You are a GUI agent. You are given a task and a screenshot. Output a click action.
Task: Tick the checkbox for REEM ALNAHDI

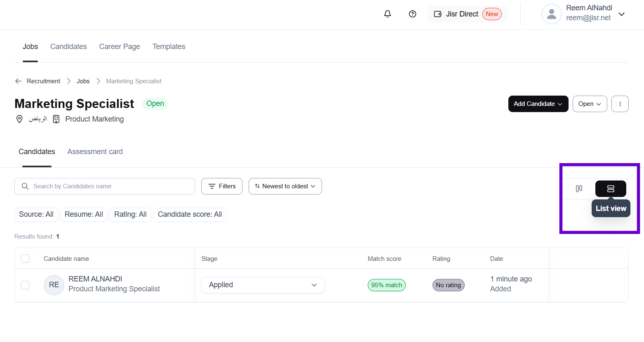click(x=25, y=285)
